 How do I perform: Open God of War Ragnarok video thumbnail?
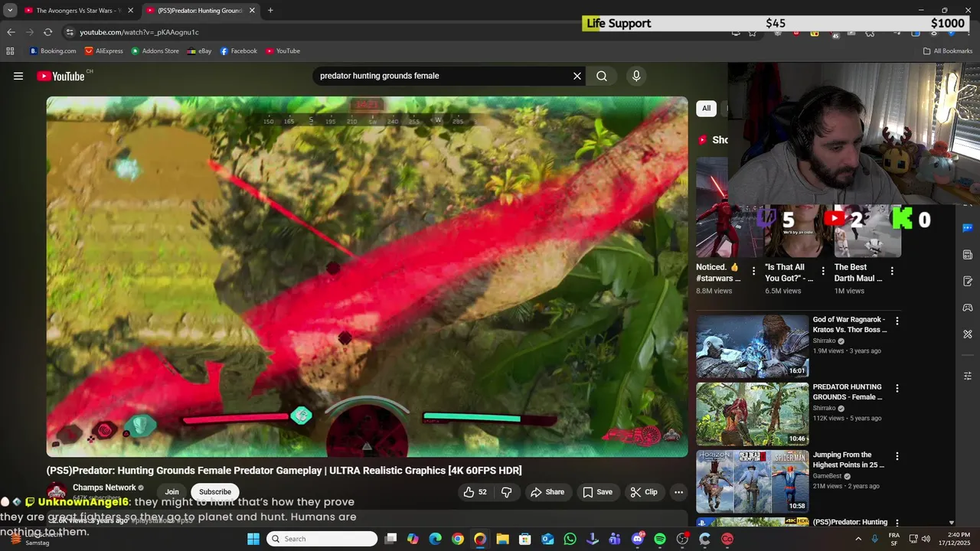click(752, 347)
